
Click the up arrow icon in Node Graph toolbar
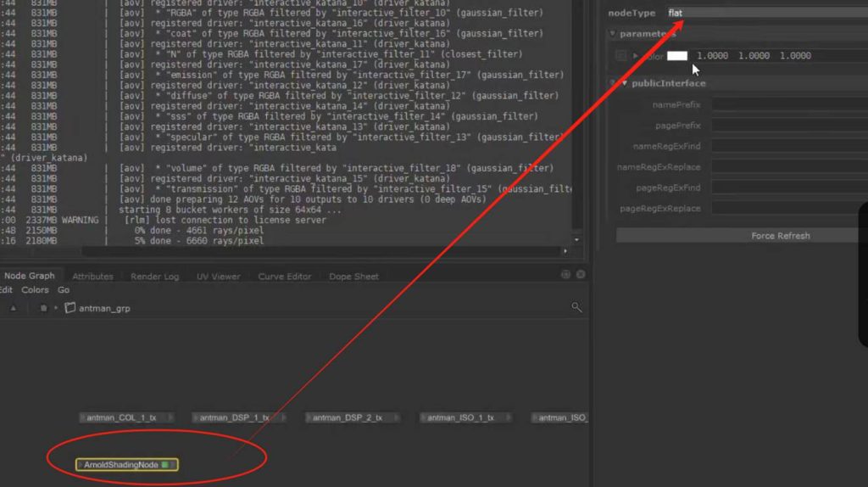[13, 308]
